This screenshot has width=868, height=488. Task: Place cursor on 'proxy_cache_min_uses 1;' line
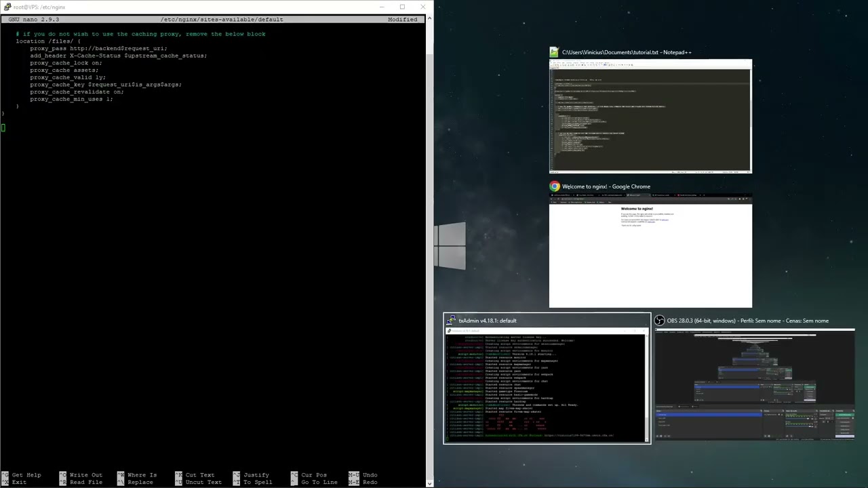point(71,100)
